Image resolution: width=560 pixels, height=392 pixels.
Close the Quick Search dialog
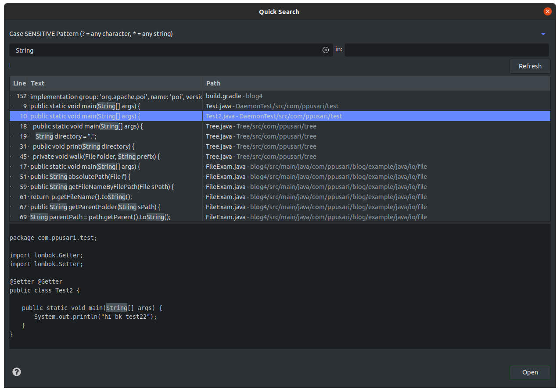(548, 12)
